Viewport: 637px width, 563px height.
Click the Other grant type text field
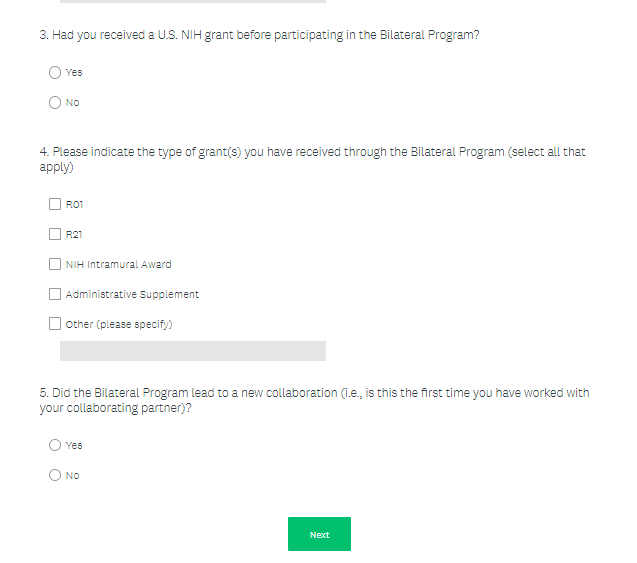click(x=192, y=351)
